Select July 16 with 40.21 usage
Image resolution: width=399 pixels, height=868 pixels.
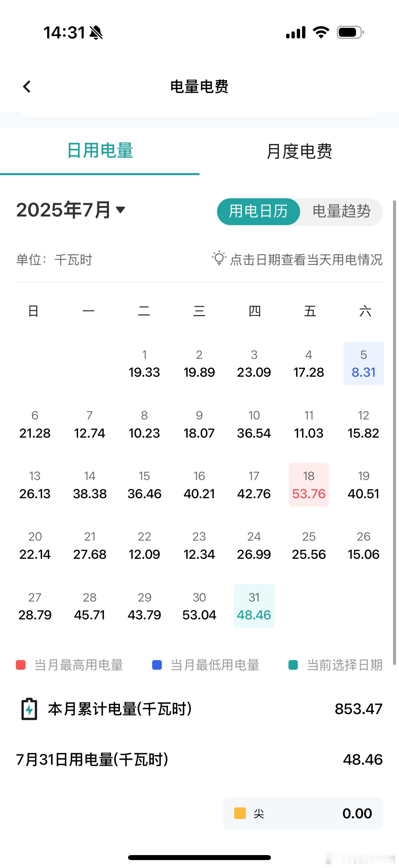point(199,485)
